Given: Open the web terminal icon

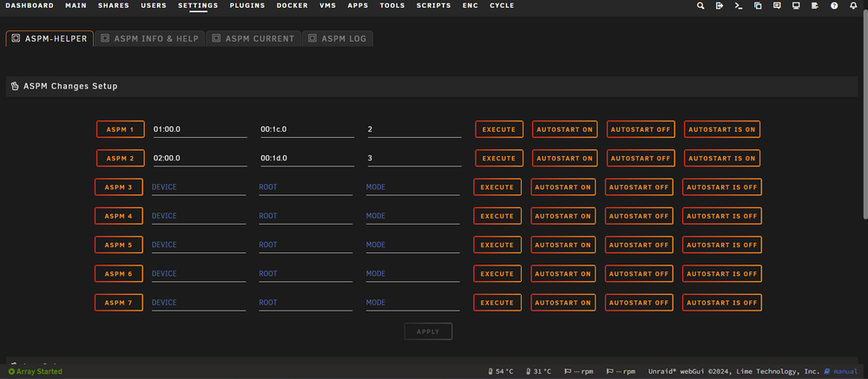Looking at the screenshot, I should point(739,5).
